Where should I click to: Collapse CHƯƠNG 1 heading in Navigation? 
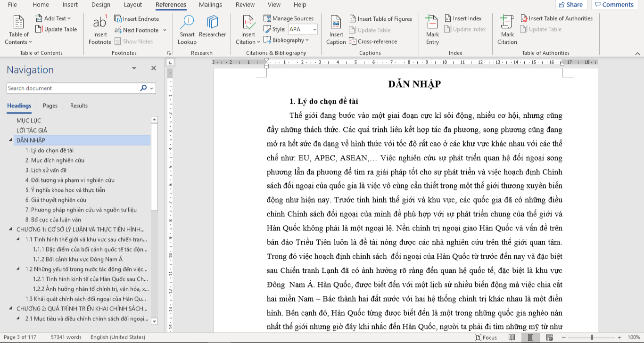(x=11, y=229)
